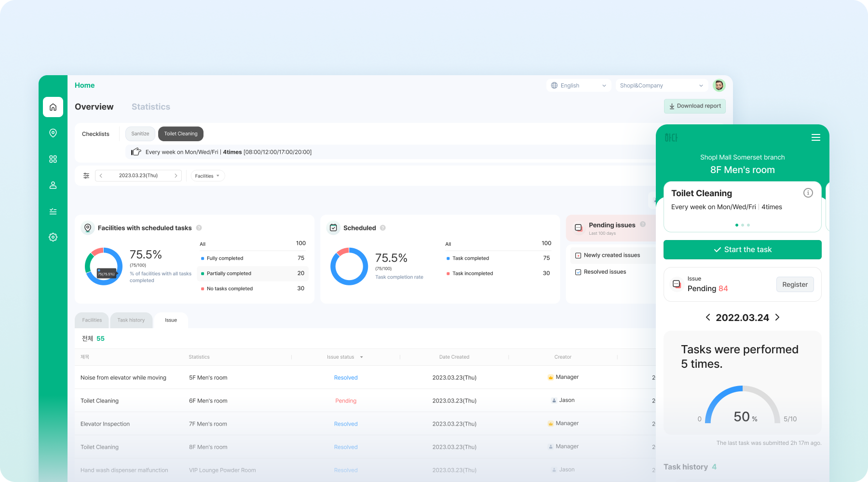Click the dashboard grid icon in sidebar

click(53, 159)
